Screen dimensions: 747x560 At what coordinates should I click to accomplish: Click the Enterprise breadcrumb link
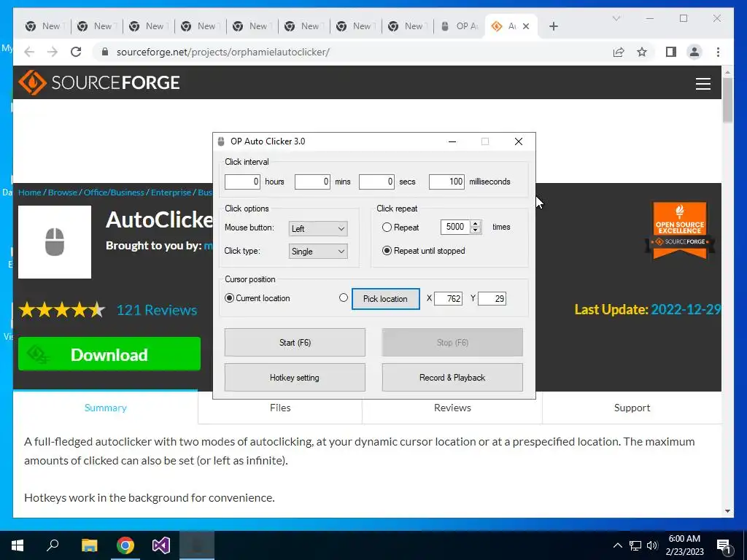click(x=171, y=192)
